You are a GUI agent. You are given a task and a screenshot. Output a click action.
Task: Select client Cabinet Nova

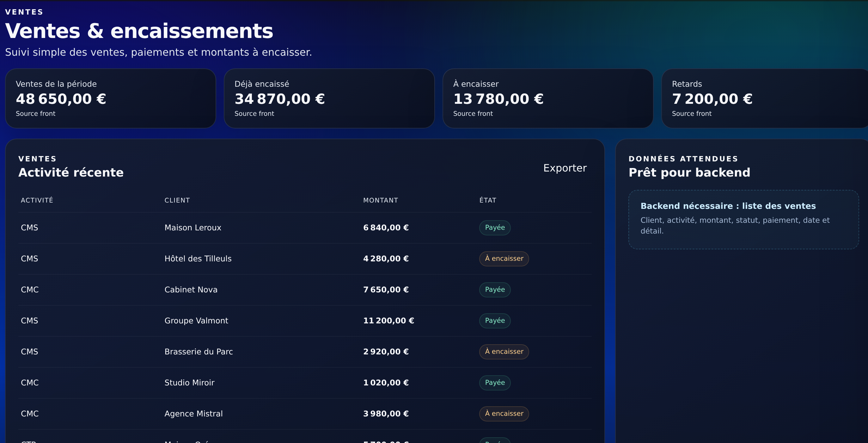click(191, 290)
